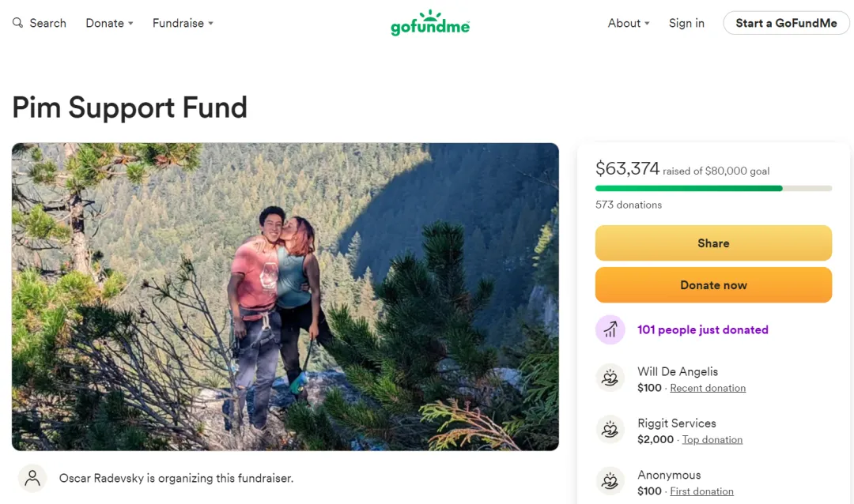854x504 pixels.
Task: Click the GoFundMe logo
Action: coord(430,23)
